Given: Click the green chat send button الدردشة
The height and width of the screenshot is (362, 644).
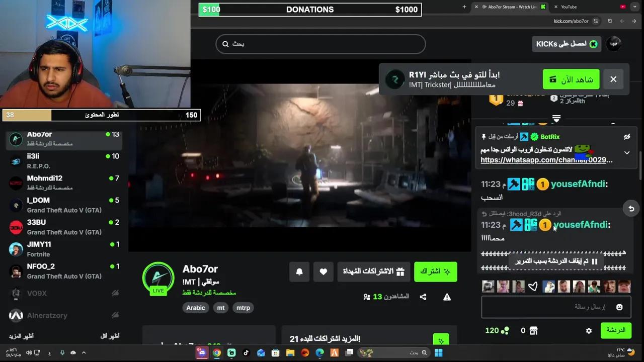Looking at the screenshot, I should (616, 330).
